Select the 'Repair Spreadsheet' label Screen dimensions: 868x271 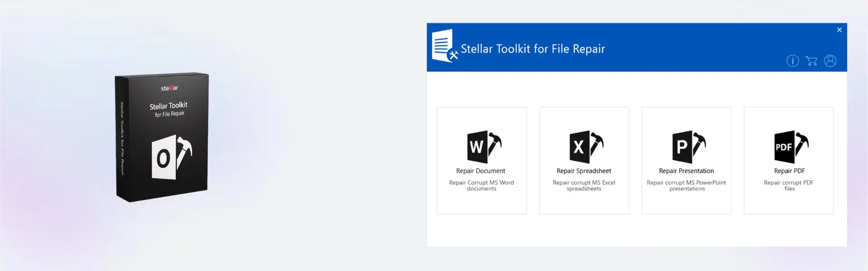(x=584, y=171)
